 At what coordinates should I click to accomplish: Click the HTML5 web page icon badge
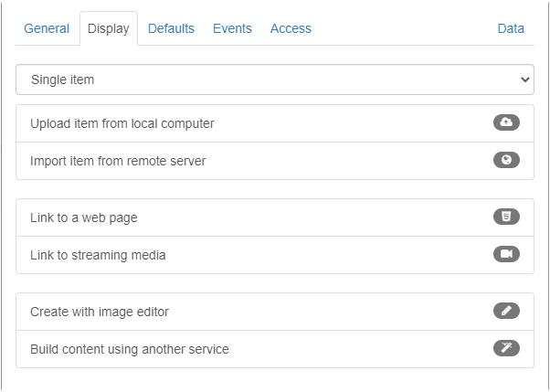[506, 217]
